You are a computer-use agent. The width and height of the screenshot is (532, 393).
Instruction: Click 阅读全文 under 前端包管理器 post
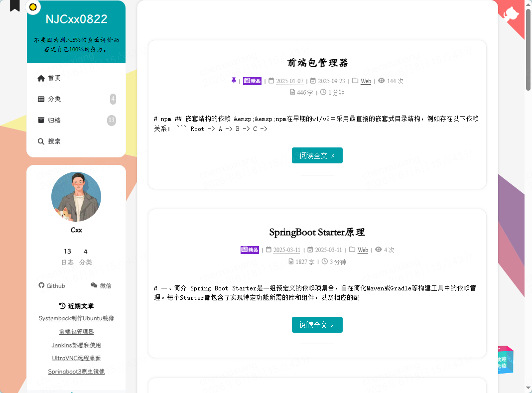[317, 155]
